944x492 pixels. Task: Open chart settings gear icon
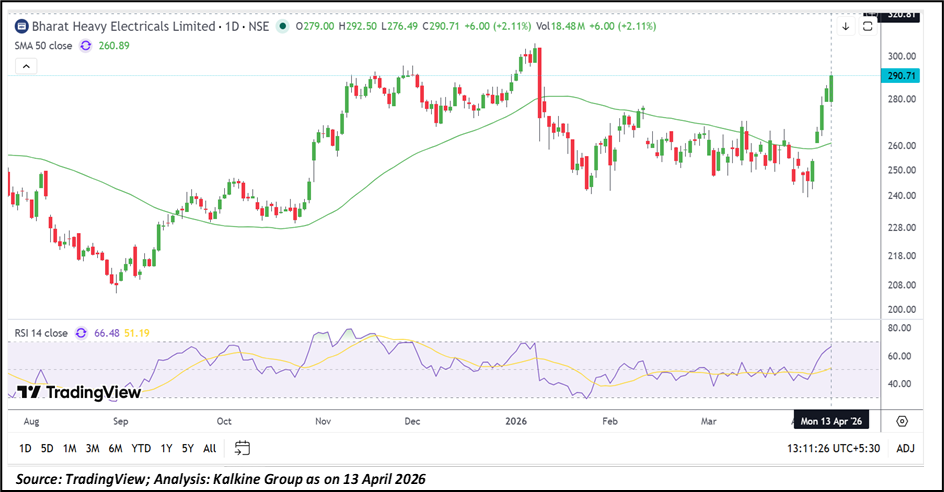coord(902,422)
